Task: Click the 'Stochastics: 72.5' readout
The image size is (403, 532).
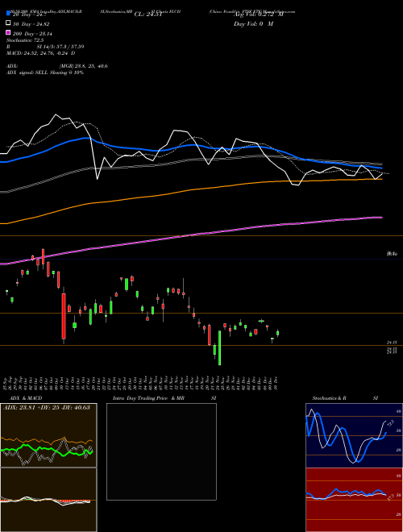Action: [25, 40]
